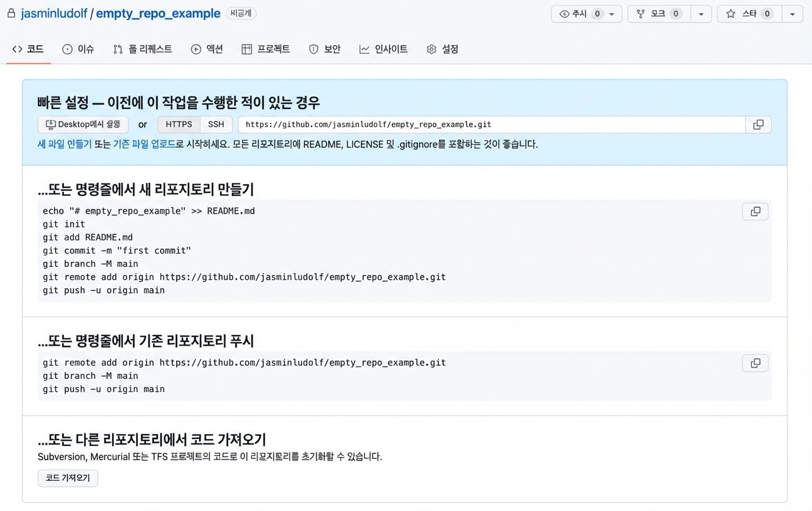Click the 코드 가져오기 import button
This screenshot has height=511, width=812.
(x=68, y=478)
